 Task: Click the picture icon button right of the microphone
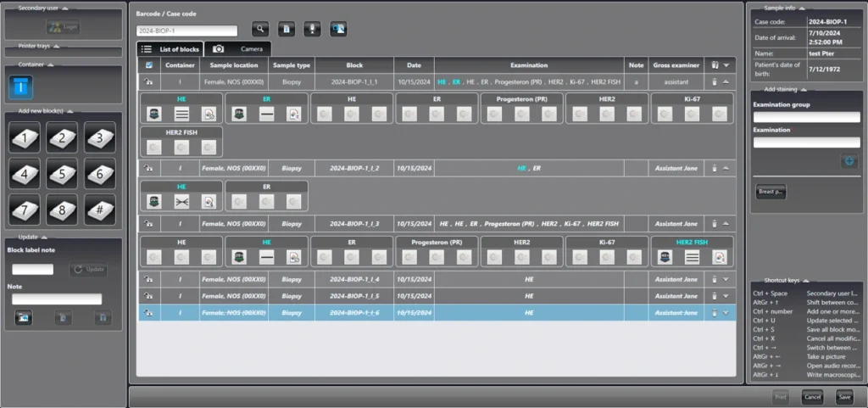(338, 29)
